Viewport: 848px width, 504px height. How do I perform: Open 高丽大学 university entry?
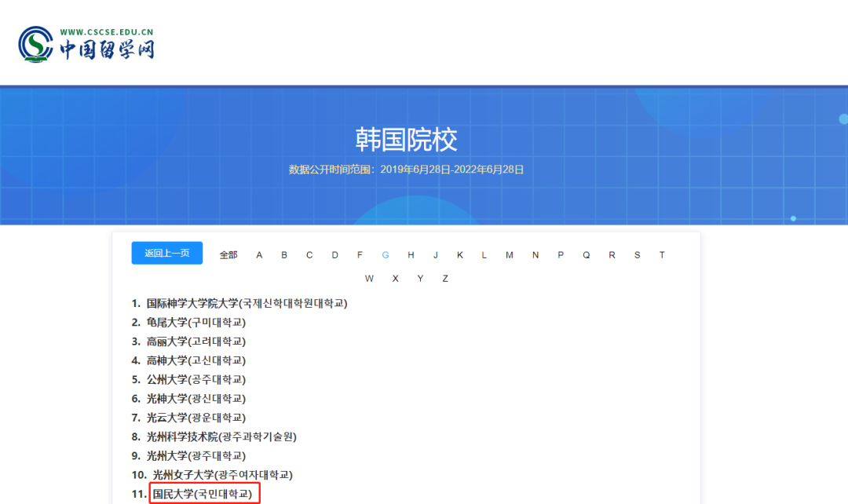coord(196,341)
